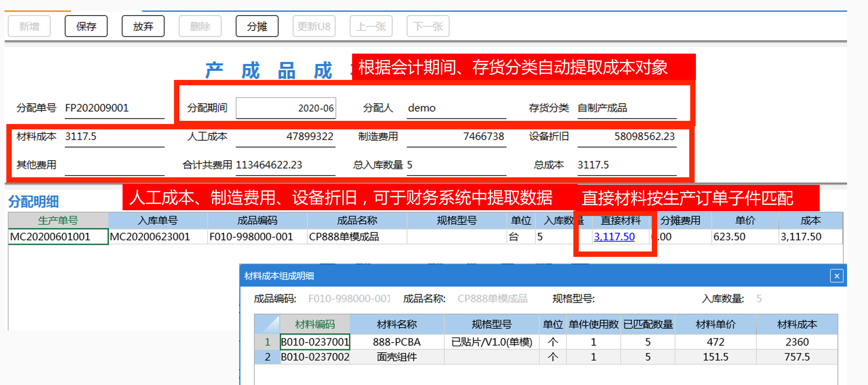Select the 面壳组件 material name cell
The width and height of the screenshot is (868, 385).
click(397, 357)
